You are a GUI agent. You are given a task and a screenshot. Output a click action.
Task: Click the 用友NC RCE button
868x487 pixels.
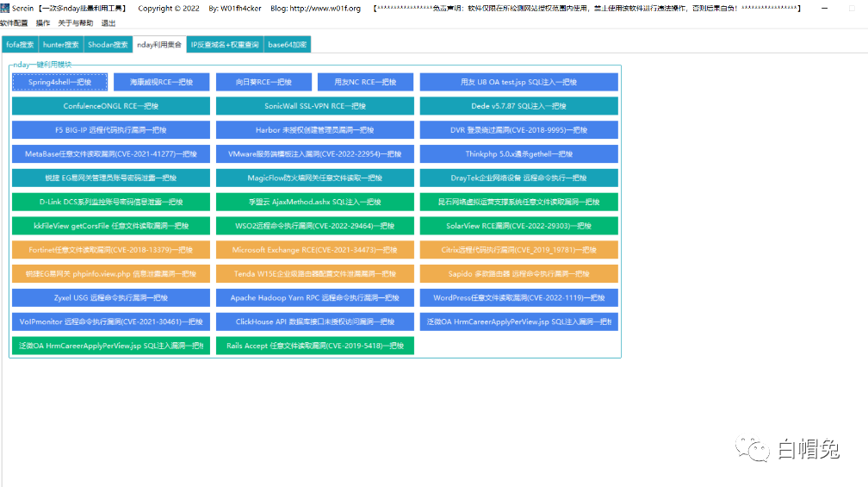(365, 82)
